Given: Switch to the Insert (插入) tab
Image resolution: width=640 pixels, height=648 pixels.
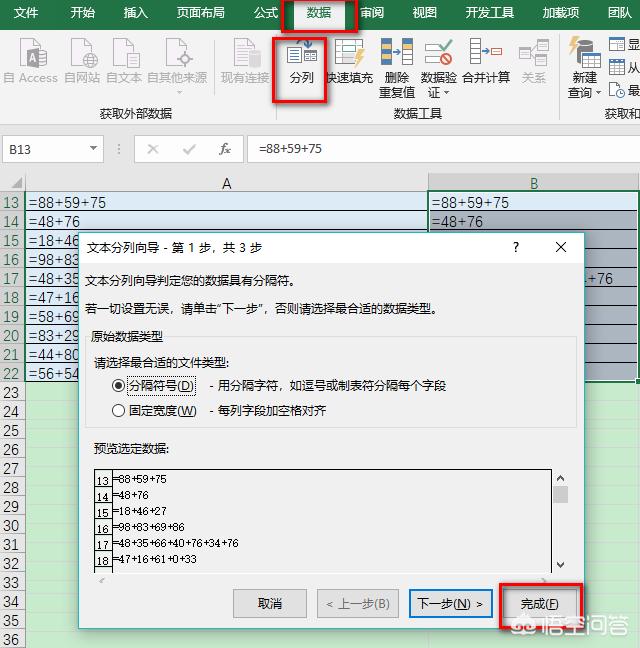Looking at the screenshot, I should (x=136, y=13).
